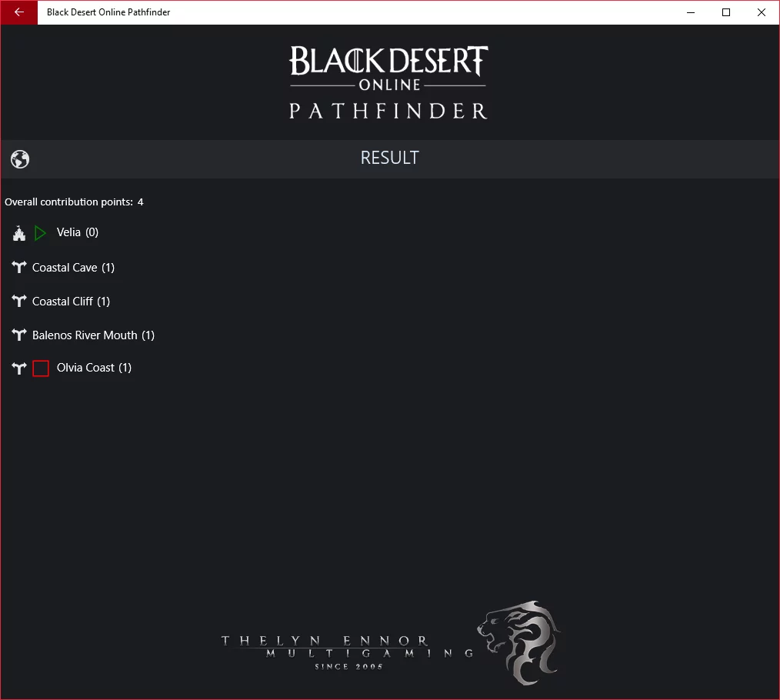Select the Velia (0) entry

[78, 232]
